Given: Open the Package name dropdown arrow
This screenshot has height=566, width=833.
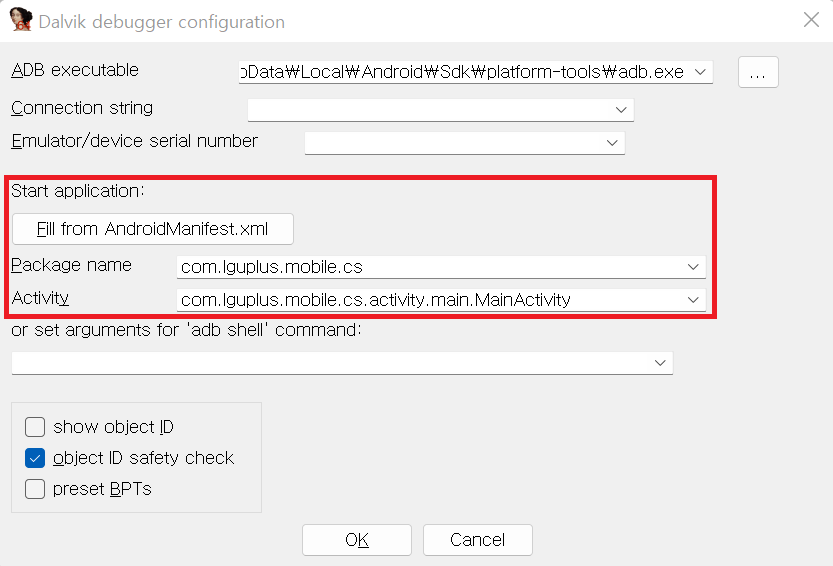Looking at the screenshot, I should [694, 267].
